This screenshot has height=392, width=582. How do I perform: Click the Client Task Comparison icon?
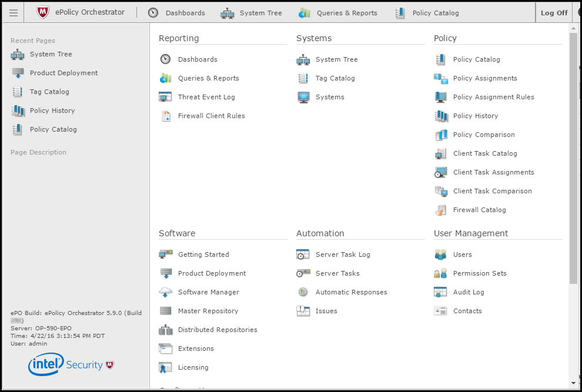(x=440, y=191)
